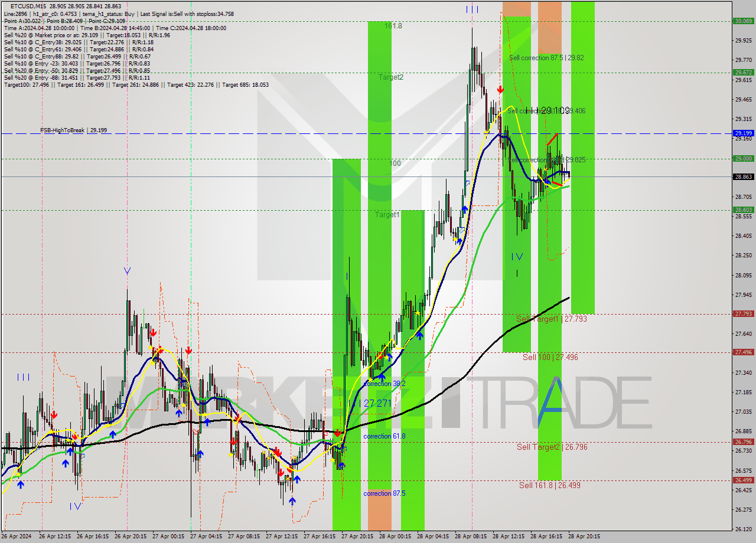Click the 'Target1' label on green bar
This screenshot has width=756, height=543.
click(387, 215)
